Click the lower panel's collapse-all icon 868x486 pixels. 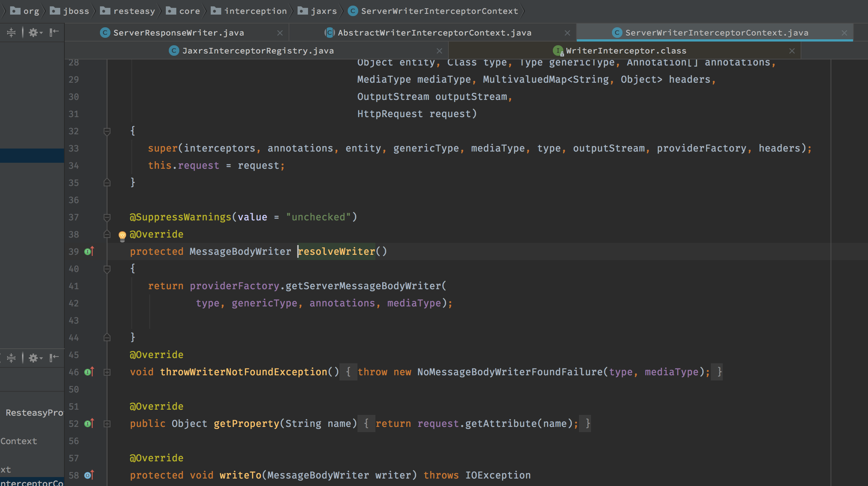pos(11,358)
